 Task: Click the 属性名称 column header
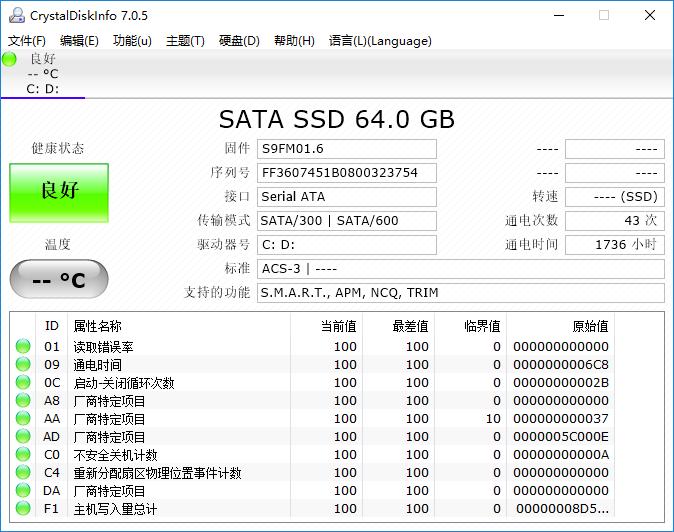[98, 326]
